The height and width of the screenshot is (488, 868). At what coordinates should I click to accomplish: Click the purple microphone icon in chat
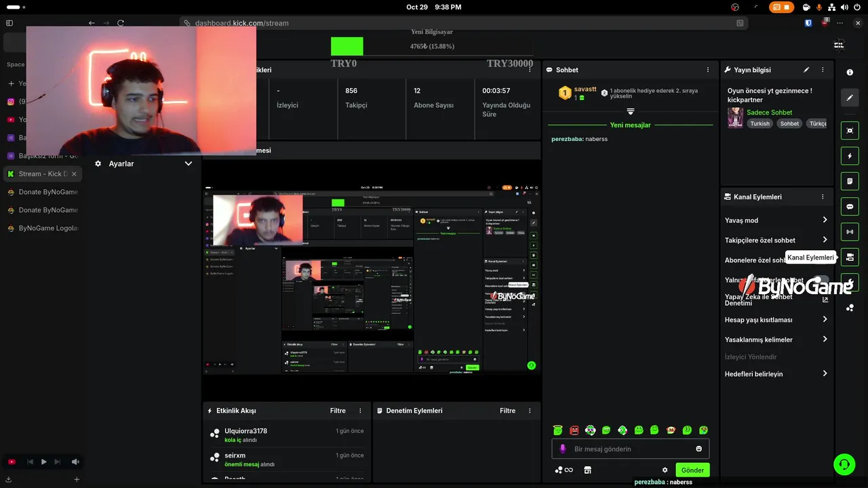tap(562, 449)
